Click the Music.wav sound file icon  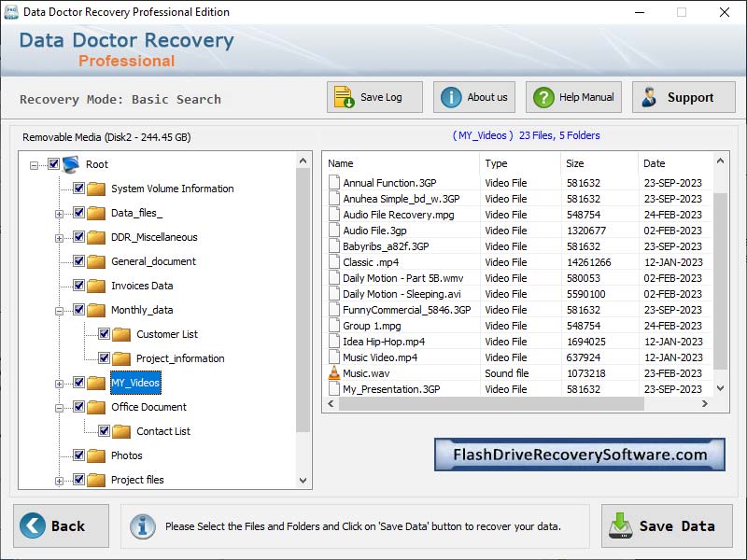(x=332, y=372)
